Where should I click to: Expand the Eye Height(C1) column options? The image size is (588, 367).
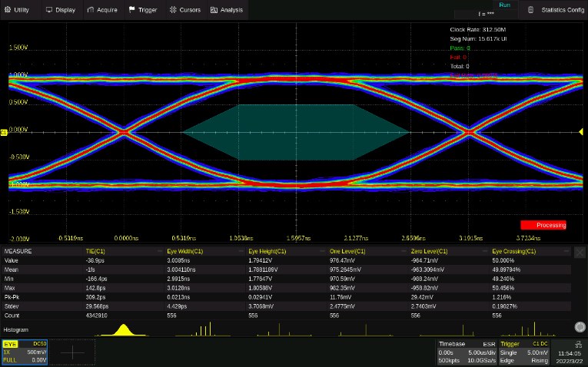point(323,251)
